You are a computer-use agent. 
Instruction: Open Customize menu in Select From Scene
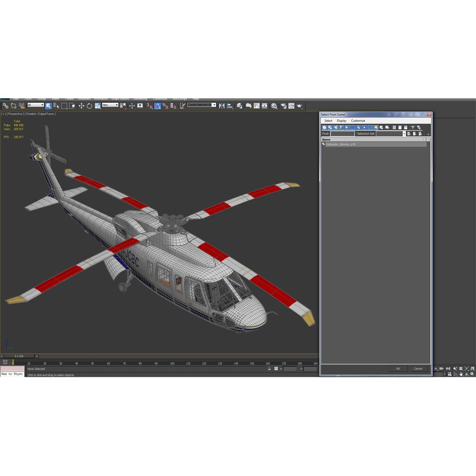[358, 120]
